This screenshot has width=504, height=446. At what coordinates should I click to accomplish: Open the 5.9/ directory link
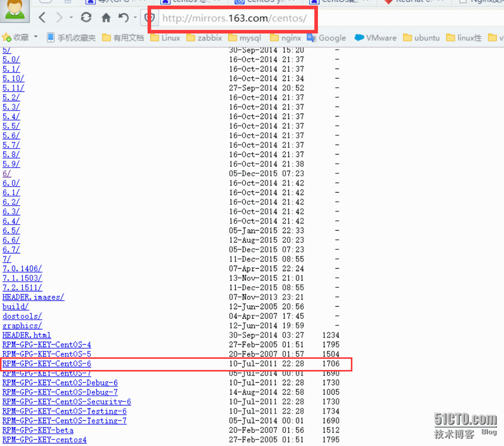11,164
